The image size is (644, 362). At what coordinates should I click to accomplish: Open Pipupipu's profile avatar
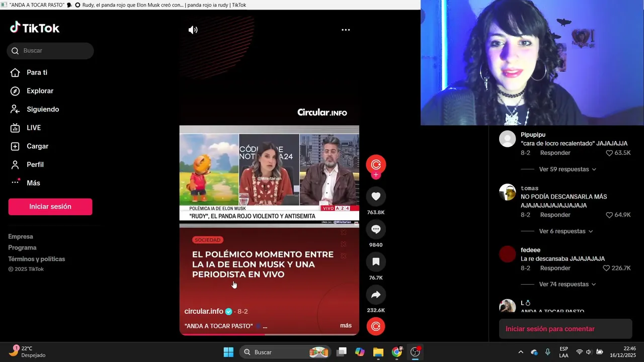click(x=507, y=139)
